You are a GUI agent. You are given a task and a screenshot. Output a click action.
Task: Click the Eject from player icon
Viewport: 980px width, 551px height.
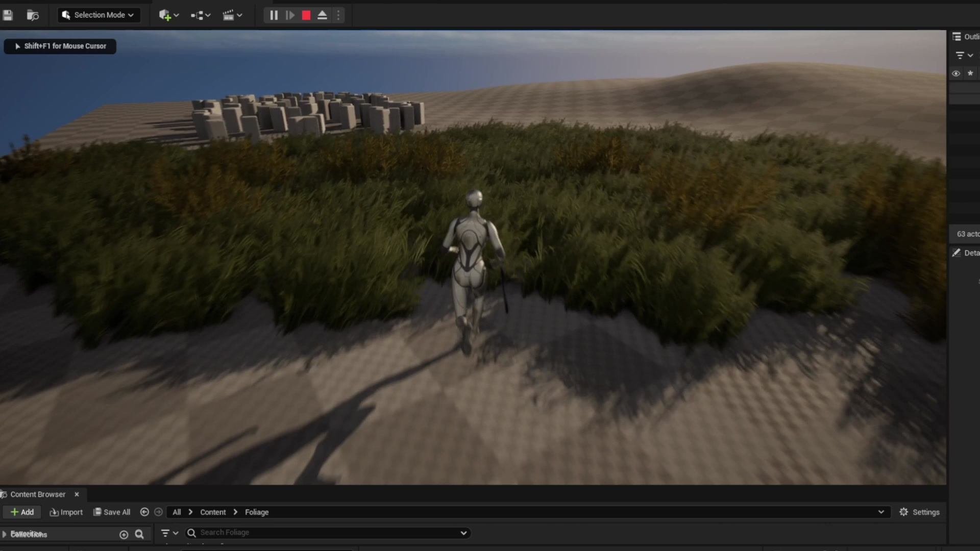click(x=322, y=15)
